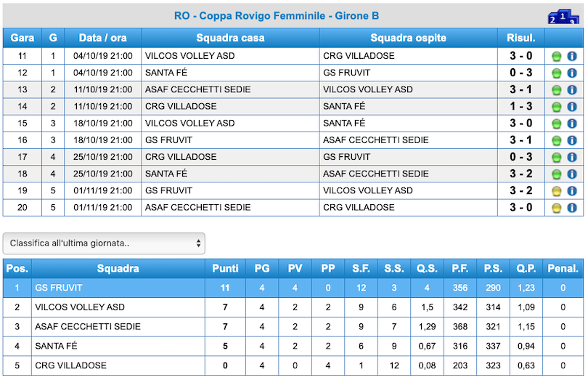Click result 3 - 2 of match 18
Viewport: 588px width, 380px height.
(x=521, y=174)
